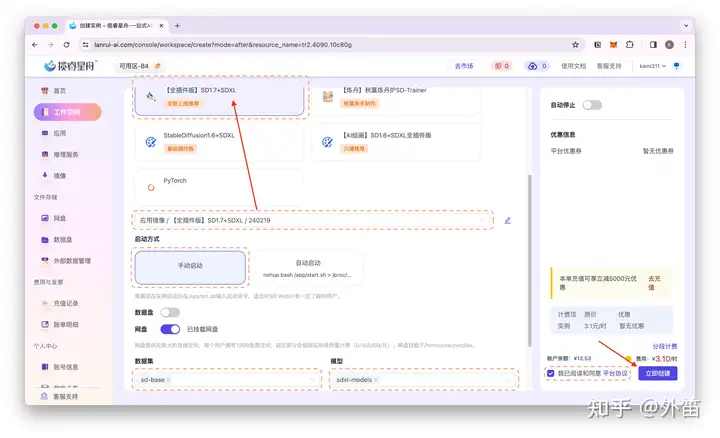Toggle the browser side panel icon
The height and width of the screenshot is (438, 720).
tap(653, 45)
